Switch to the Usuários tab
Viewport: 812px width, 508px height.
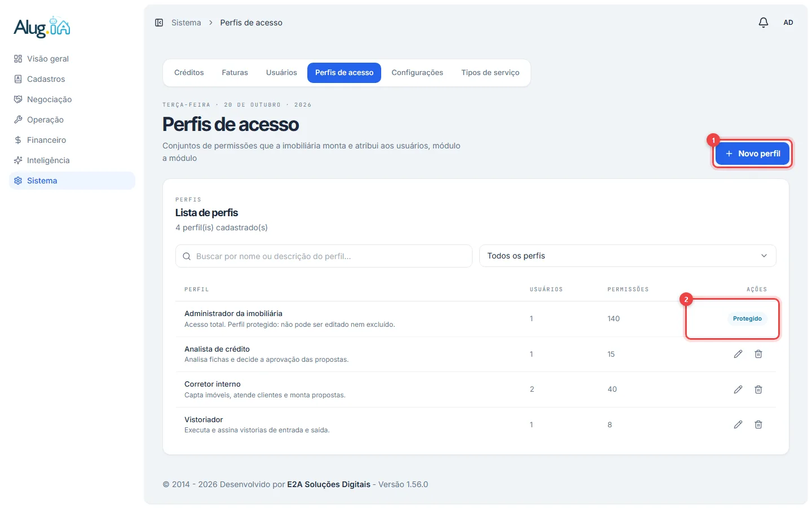281,73
